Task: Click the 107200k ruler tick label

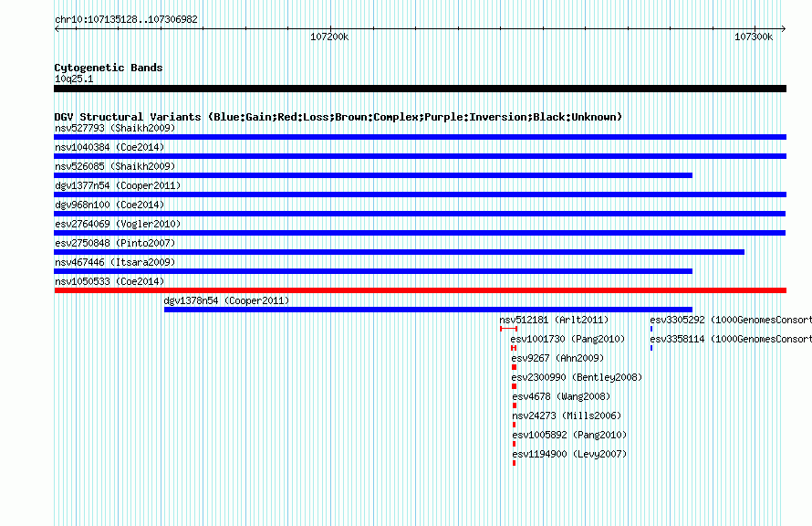Action: (329, 37)
